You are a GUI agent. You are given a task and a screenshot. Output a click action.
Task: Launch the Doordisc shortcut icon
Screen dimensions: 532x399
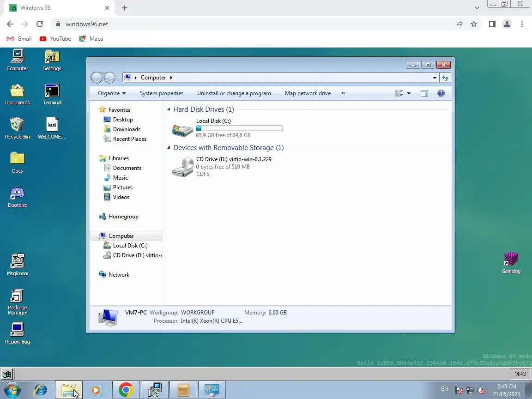tap(17, 197)
